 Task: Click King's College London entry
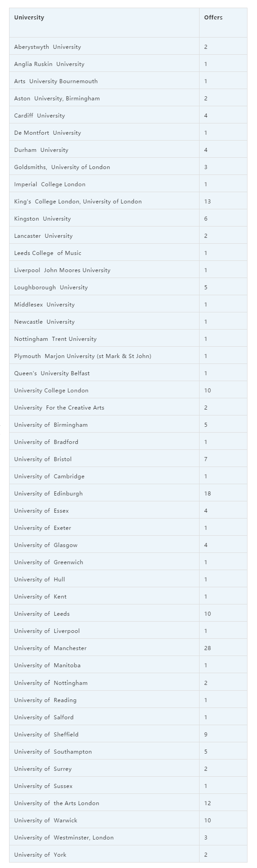pyautogui.click(x=78, y=202)
